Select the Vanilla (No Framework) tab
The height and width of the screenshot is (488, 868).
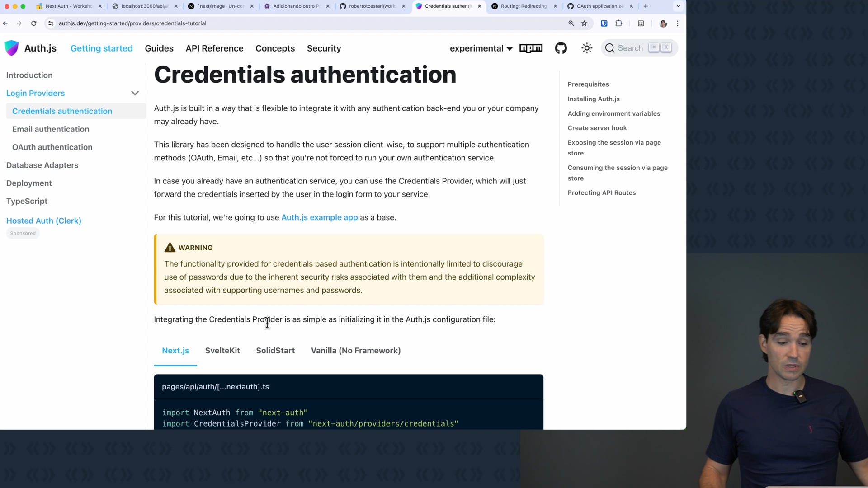point(356,351)
